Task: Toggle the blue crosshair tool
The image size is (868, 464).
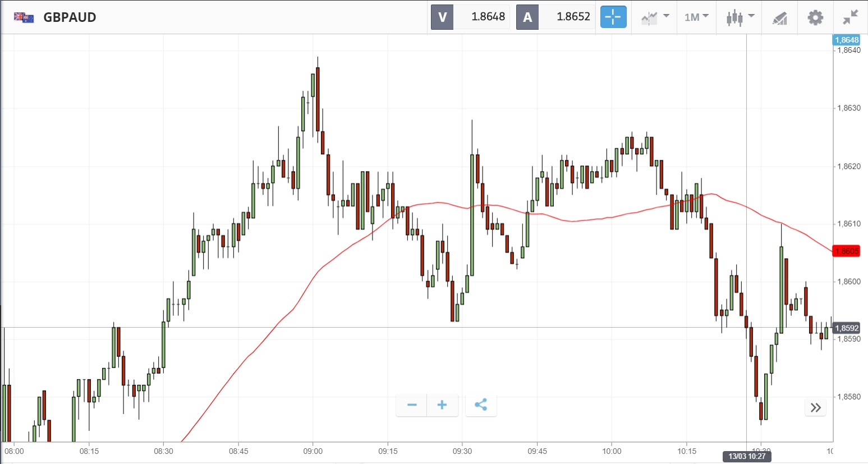Action: (613, 17)
